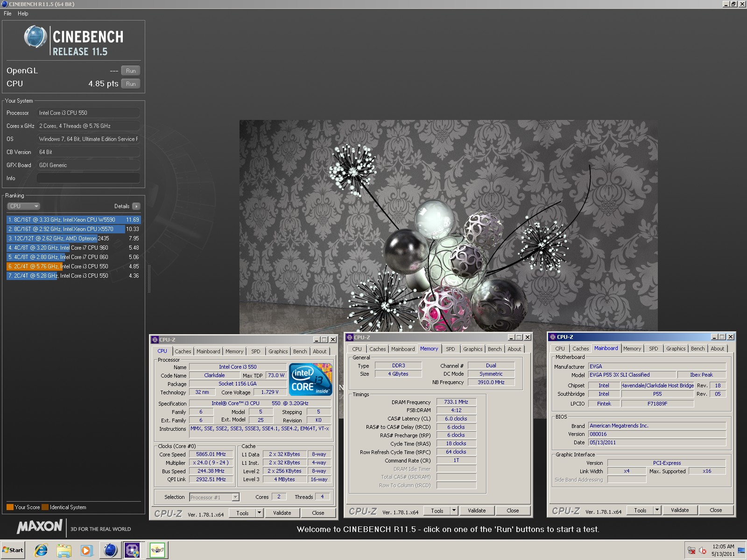Select ranking row Core i7 CPU 860
This screenshot has width=747, height=560.
[x=73, y=257]
